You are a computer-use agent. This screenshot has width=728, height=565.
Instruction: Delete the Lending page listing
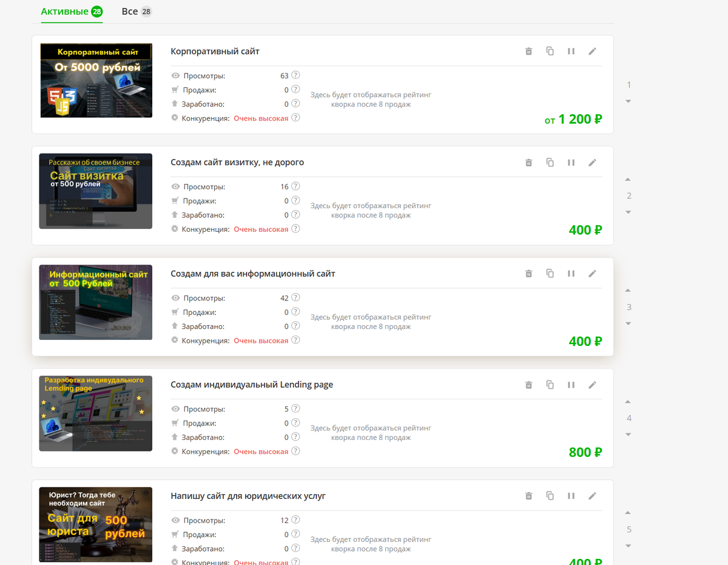click(528, 384)
